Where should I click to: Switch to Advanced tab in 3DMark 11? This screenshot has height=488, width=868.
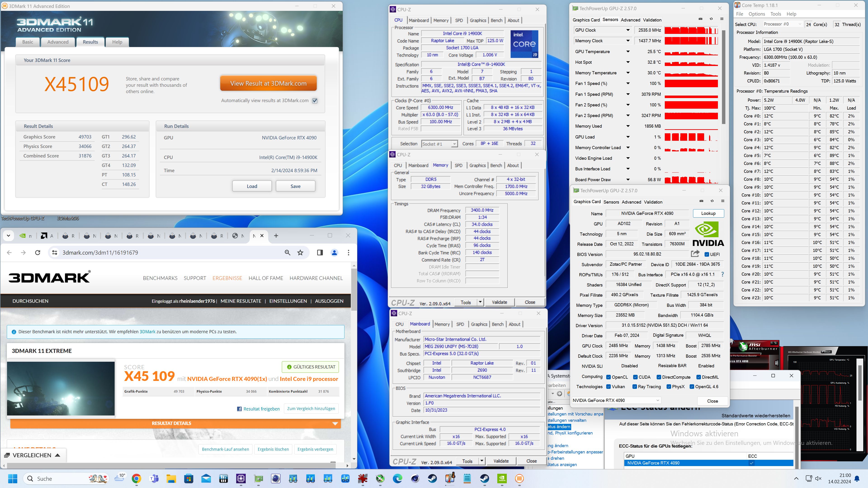coord(58,42)
